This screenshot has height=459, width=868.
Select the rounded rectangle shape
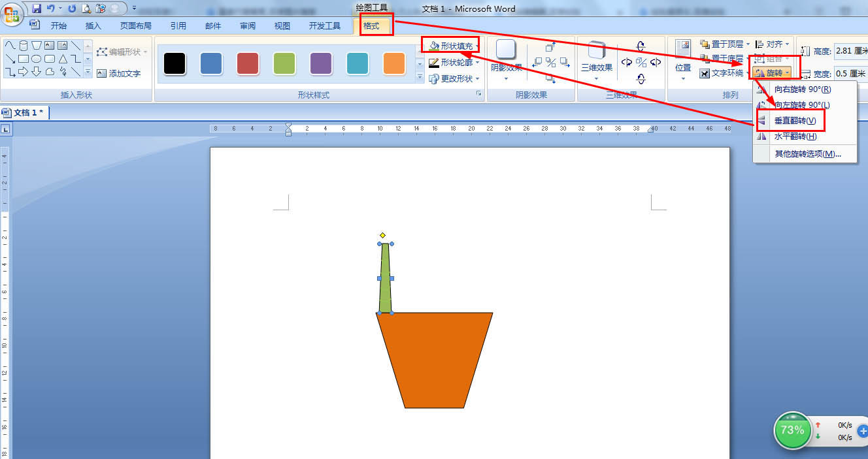pyautogui.click(x=50, y=59)
